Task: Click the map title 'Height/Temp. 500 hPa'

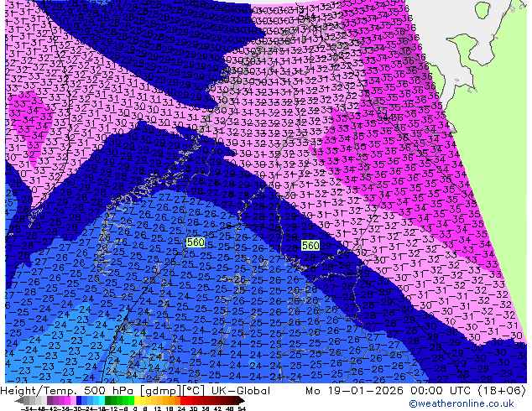Action: tap(67, 391)
